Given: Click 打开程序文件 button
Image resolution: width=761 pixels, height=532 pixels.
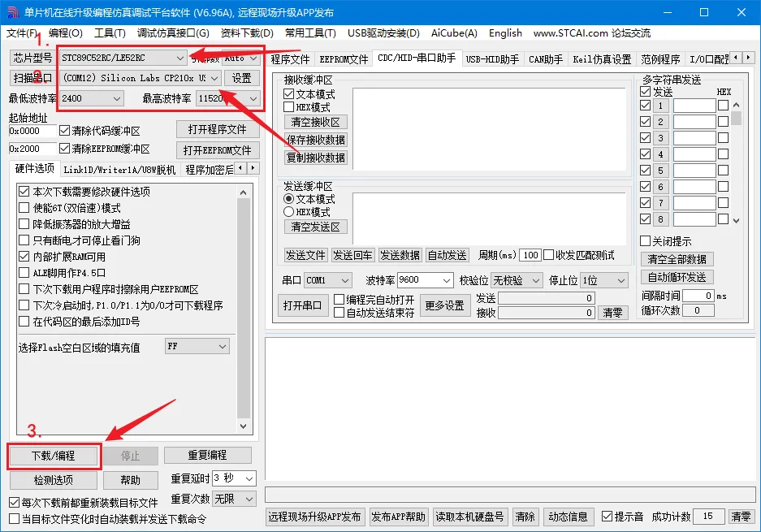Looking at the screenshot, I should point(218,129).
